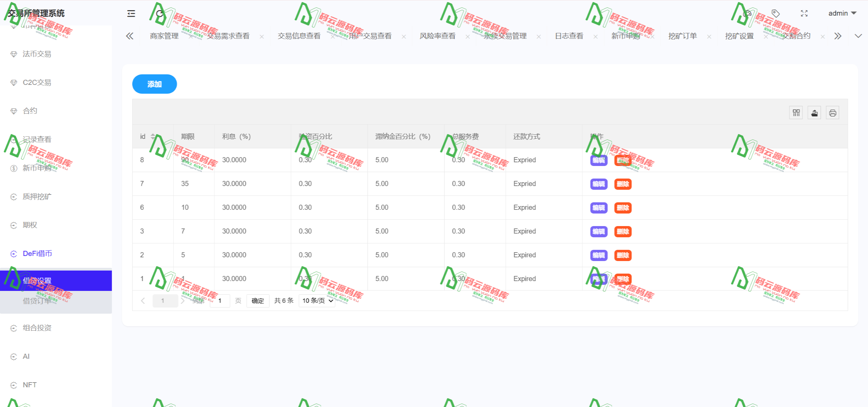868x407 pixels.
Task: Print the table via the printer icon
Action: [x=833, y=112]
